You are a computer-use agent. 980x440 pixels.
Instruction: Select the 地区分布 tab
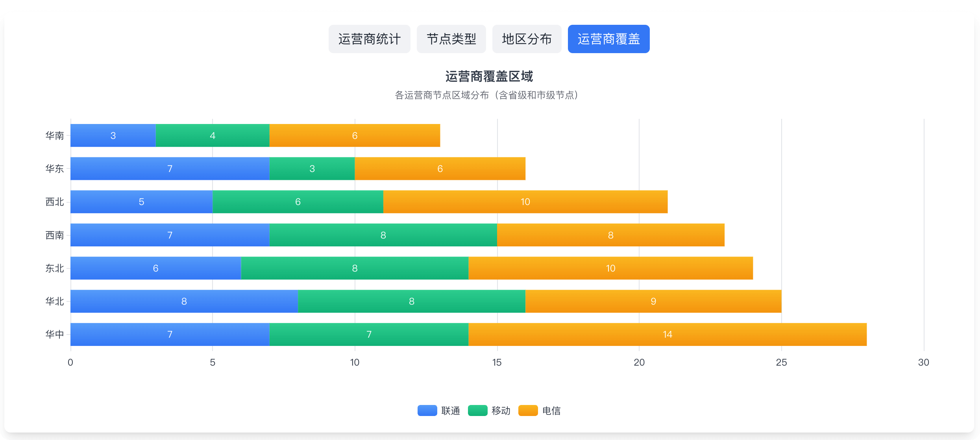pyautogui.click(x=527, y=39)
